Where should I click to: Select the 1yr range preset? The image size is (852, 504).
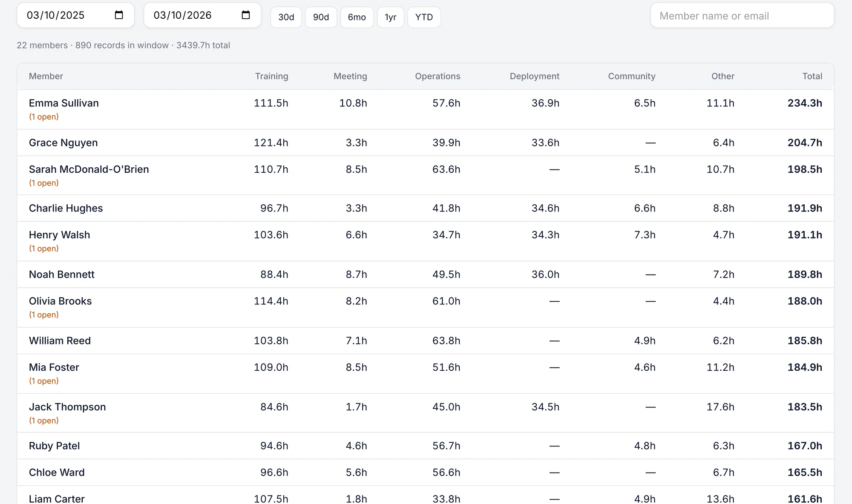pos(391,17)
